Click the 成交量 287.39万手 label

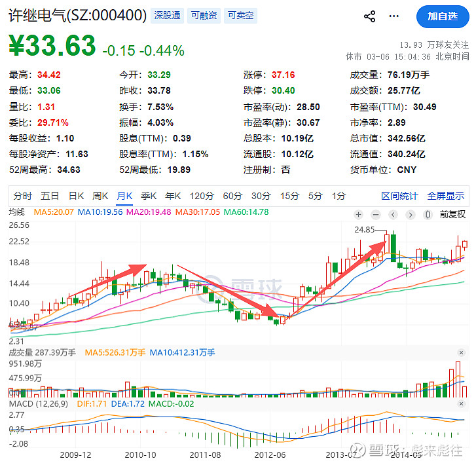coord(42,352)
